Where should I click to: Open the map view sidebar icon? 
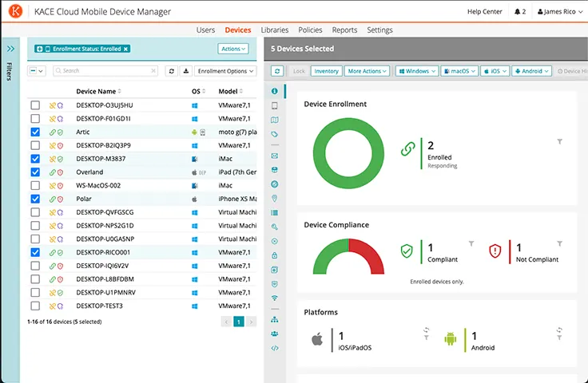coord(275,120)
